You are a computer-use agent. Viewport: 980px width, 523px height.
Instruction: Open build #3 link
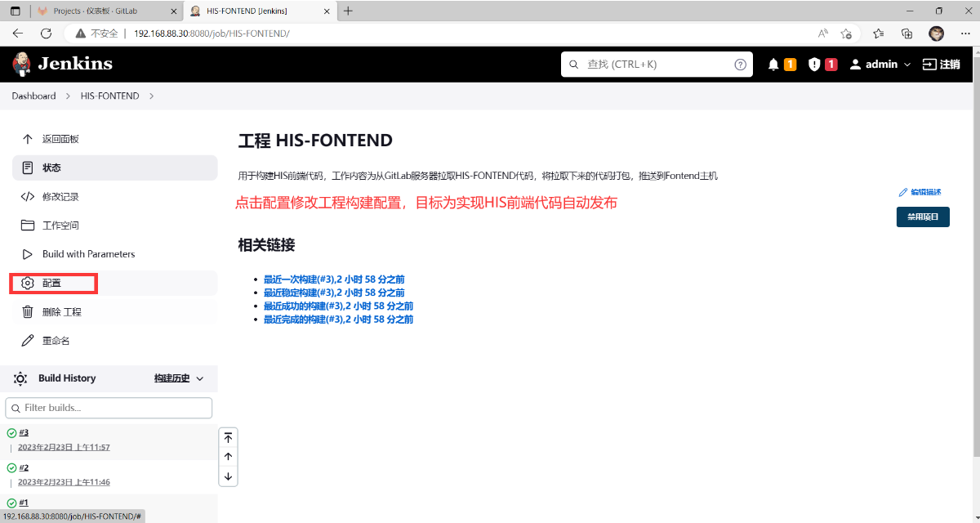(x=24, y=432)
